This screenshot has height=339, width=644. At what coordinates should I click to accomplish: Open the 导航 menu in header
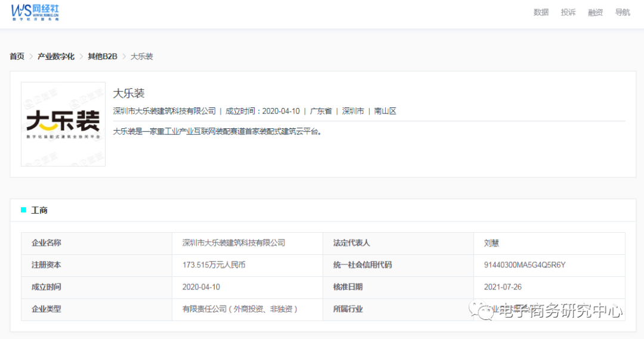622,13
